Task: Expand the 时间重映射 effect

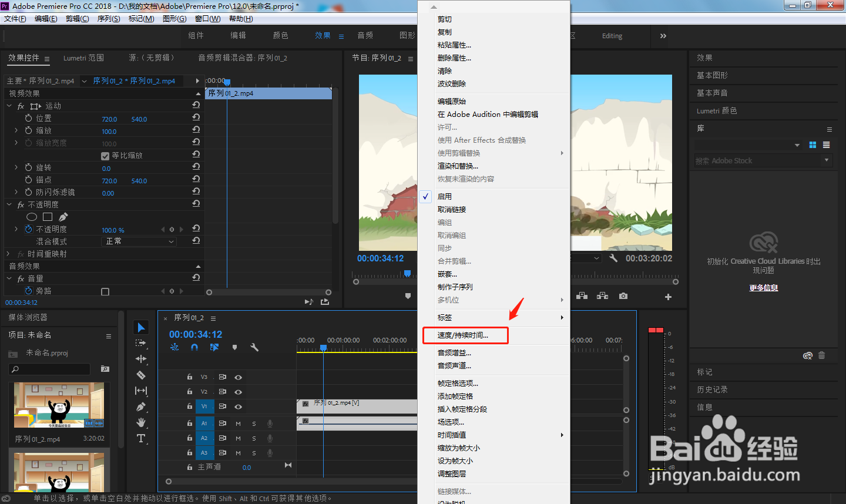Action: [8, 254]
